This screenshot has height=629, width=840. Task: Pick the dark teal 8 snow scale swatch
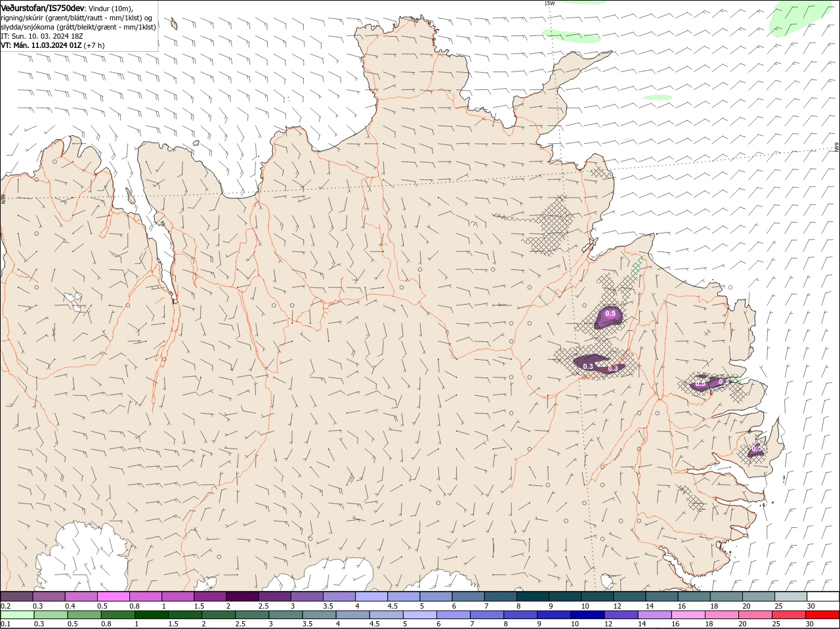(x=532, y=596)
